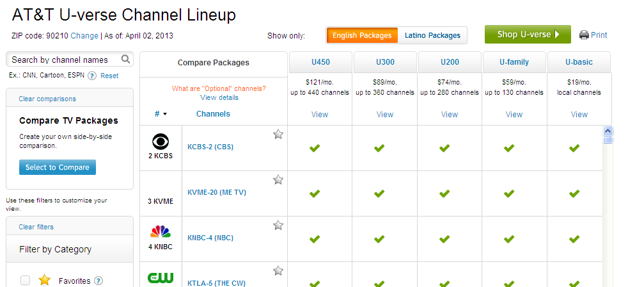Switch to Latino Packages
The width and height of the screenshot is (644, 287).
tap(432, 35)
